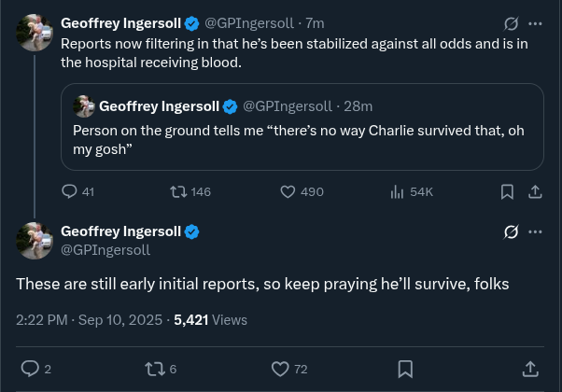Click the 2:22 PM · Sep 10, 2025 timestamp
The width and height of the screenshot is (562, 392).
click(x=87, y=319)
